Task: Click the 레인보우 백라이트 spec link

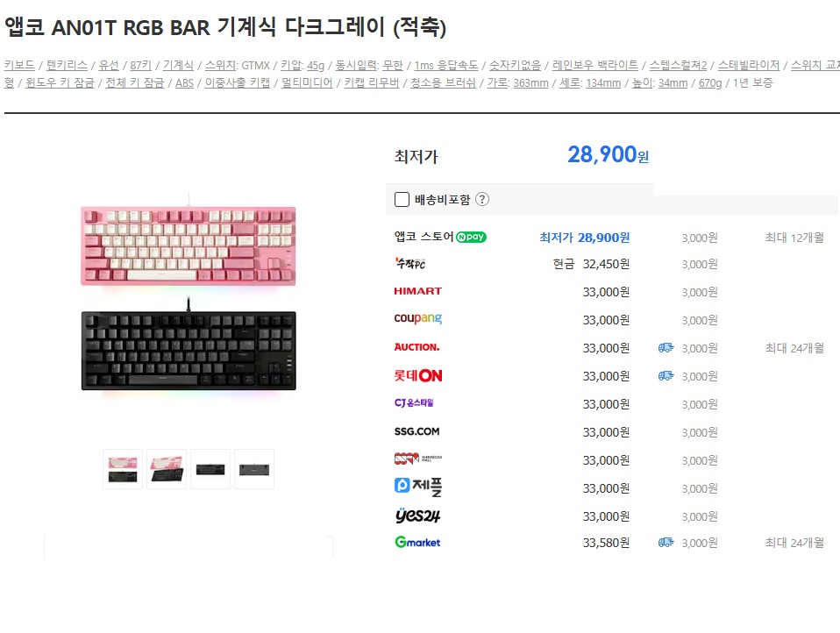Action: pyautogui.click(x=595, y=66)
